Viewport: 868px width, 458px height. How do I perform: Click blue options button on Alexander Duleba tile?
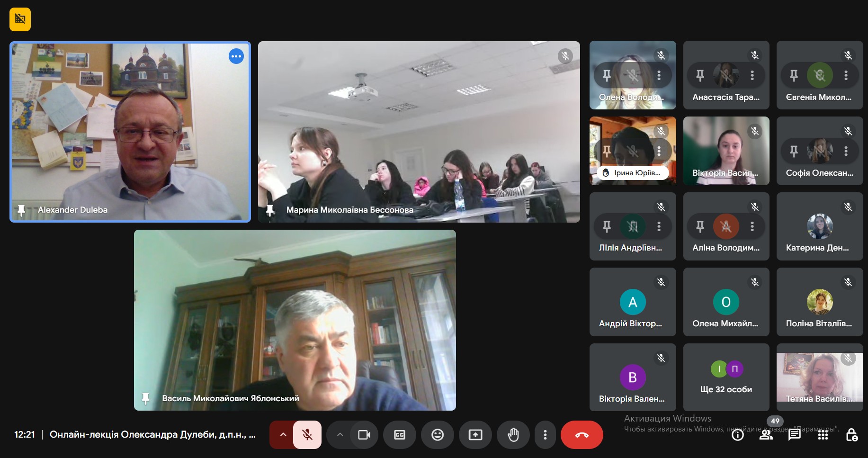tap(236, 56)
